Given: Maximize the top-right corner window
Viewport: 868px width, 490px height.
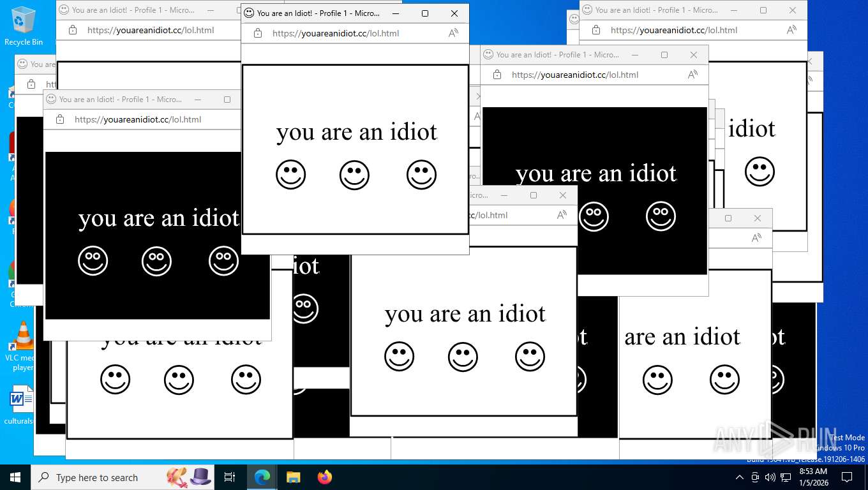Looking at the screenshot, I should click(763, 10).
